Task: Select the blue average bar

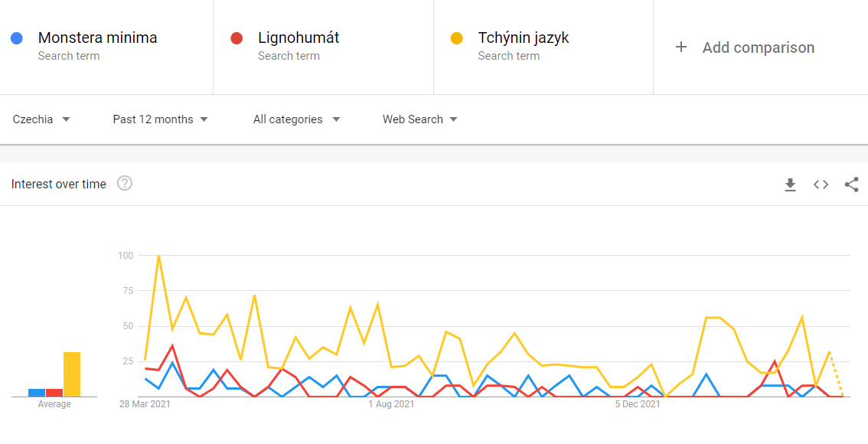Action: 37,393
